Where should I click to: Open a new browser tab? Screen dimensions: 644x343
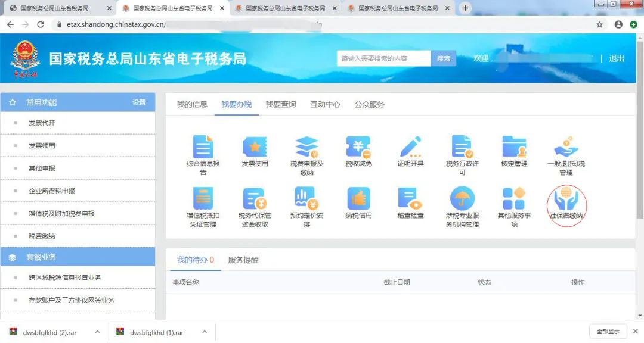[x=465, y=8]
